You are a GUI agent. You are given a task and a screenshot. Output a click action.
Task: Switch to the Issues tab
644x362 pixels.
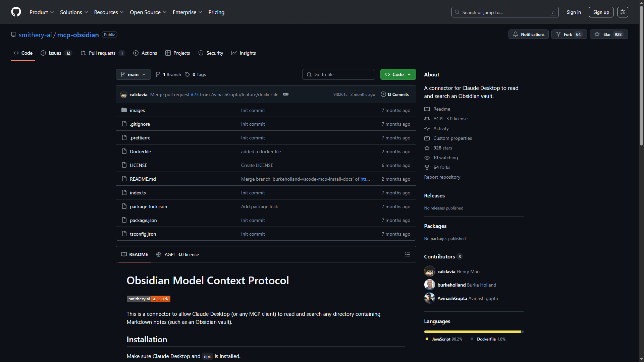click(56, 53)
